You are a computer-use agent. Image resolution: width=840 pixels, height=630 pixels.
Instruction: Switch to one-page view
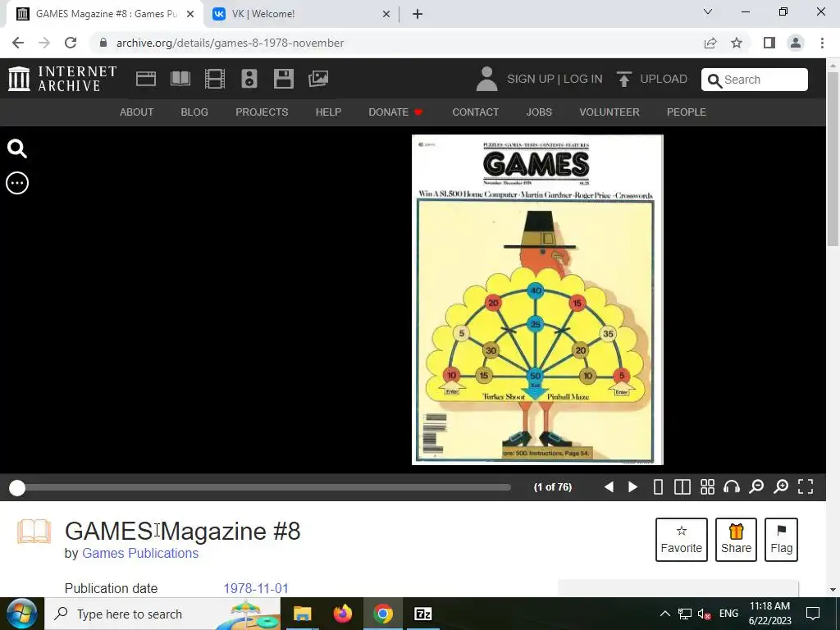(659, 487)
